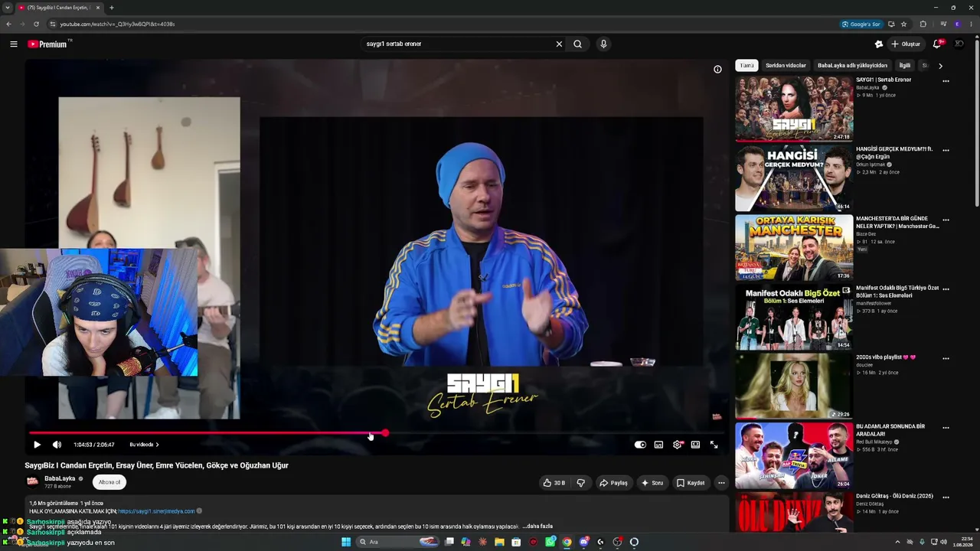
Task: Focus the browser address bar URL
Action: (x=117, y=24)
